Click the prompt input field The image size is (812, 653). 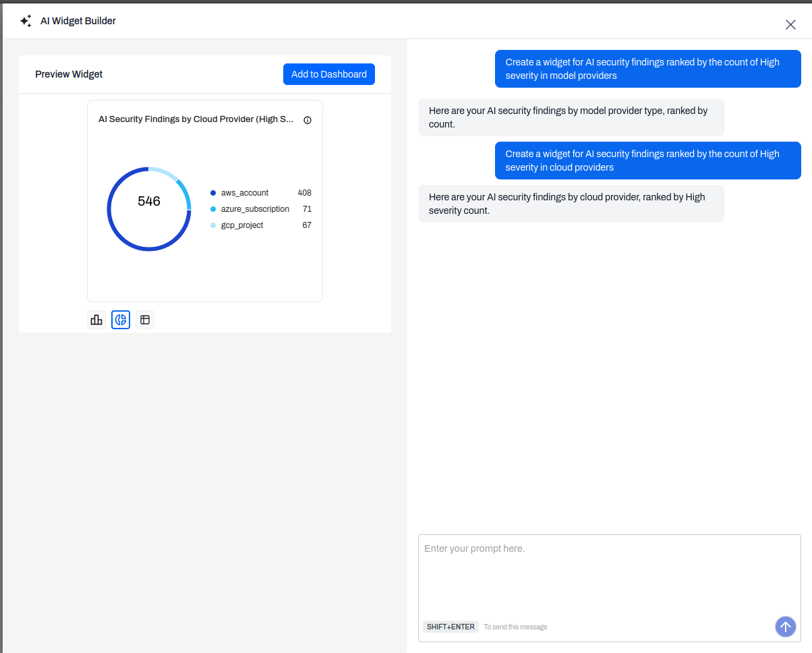pyautogui.click(x=610, y=587)
